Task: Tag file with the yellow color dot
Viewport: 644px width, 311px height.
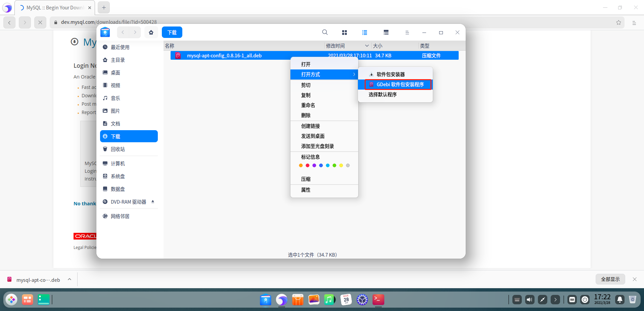Action: [x=341, y=165]
